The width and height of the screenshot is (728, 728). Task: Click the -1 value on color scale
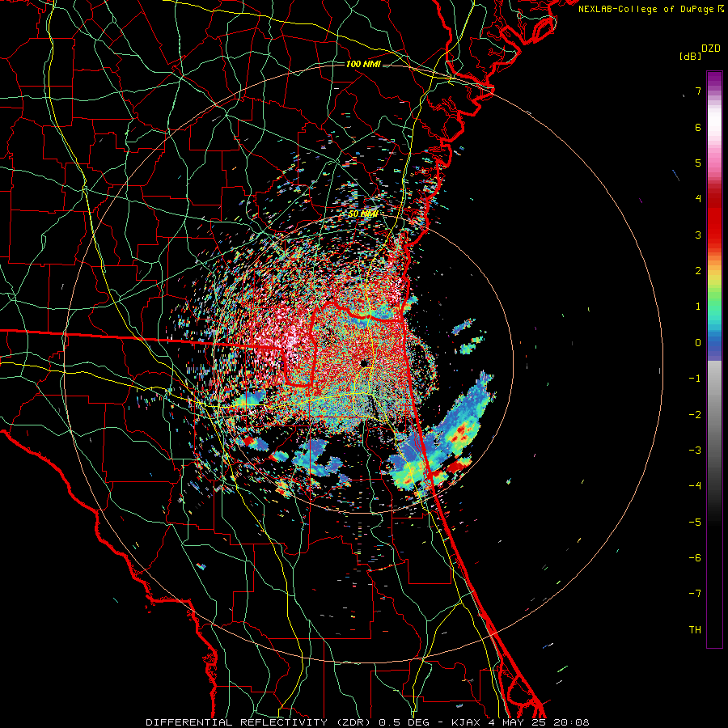[695, 379]
